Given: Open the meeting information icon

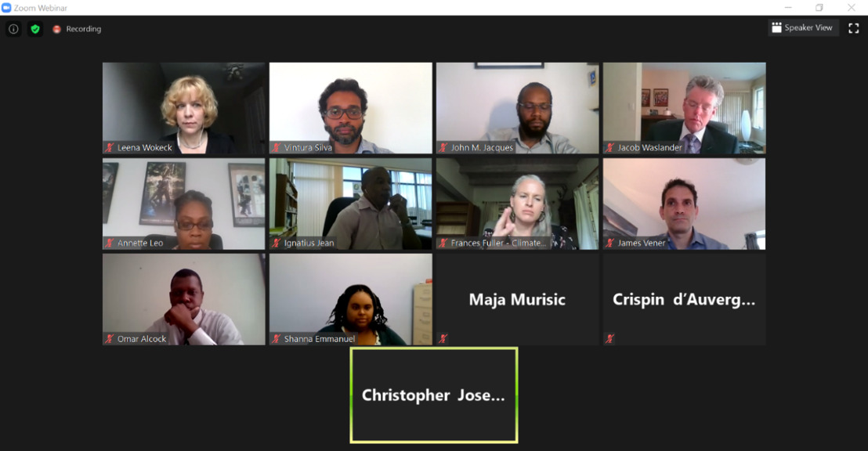Looking at the screenshot, I should [13, 29].
